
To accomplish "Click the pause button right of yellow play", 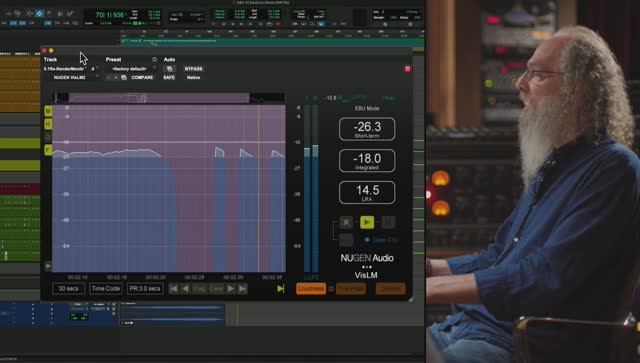I will click(388, 222).
